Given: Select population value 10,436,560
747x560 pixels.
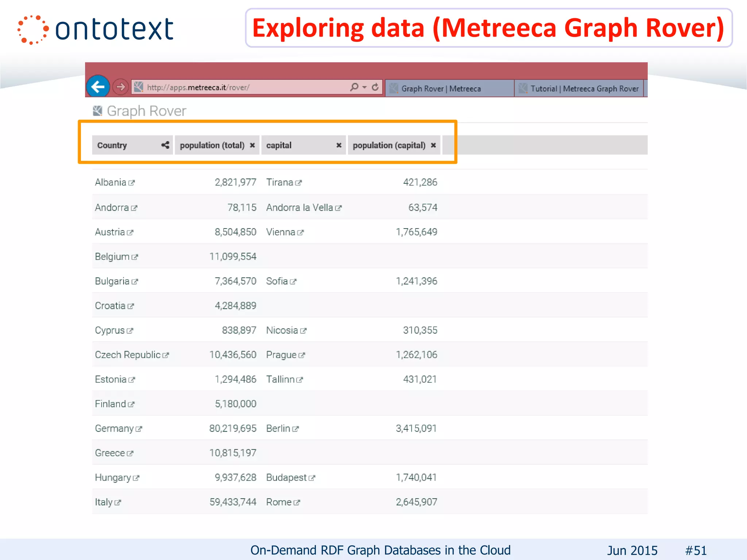Looking at the screenshot, I should coord(233,355).
